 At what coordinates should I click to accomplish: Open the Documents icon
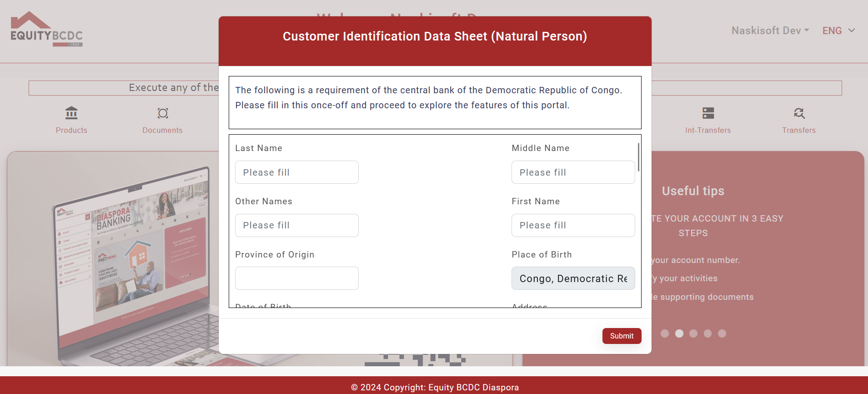pos(163,113)
